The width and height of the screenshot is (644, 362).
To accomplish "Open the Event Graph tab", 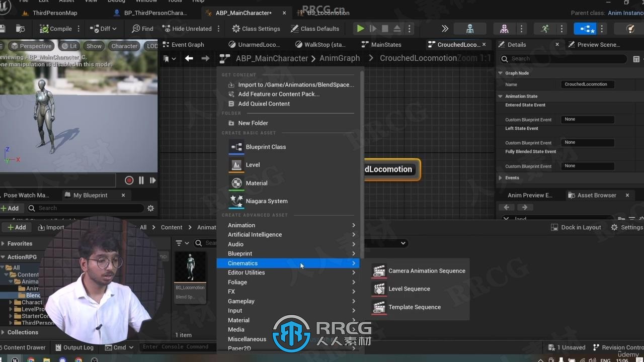I will (x=187, y=45).
